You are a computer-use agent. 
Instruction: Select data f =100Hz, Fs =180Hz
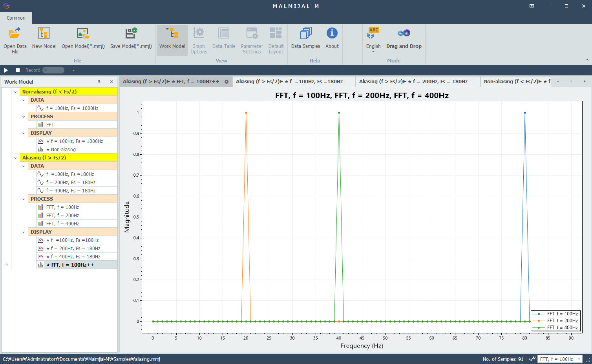(x=77, y=174)
